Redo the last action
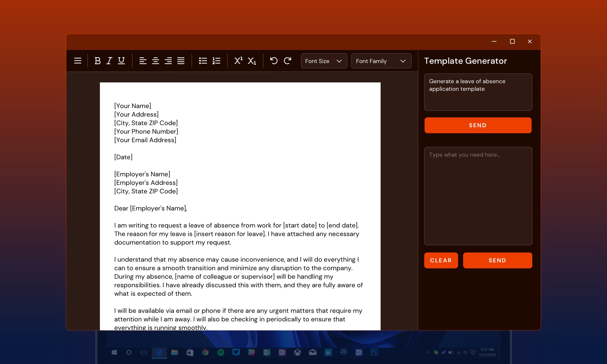 287,61
